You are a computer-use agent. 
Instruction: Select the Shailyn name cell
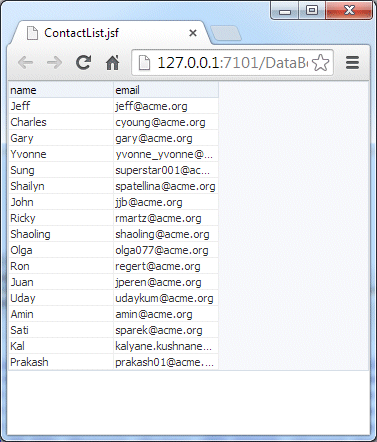coord(61,186)
